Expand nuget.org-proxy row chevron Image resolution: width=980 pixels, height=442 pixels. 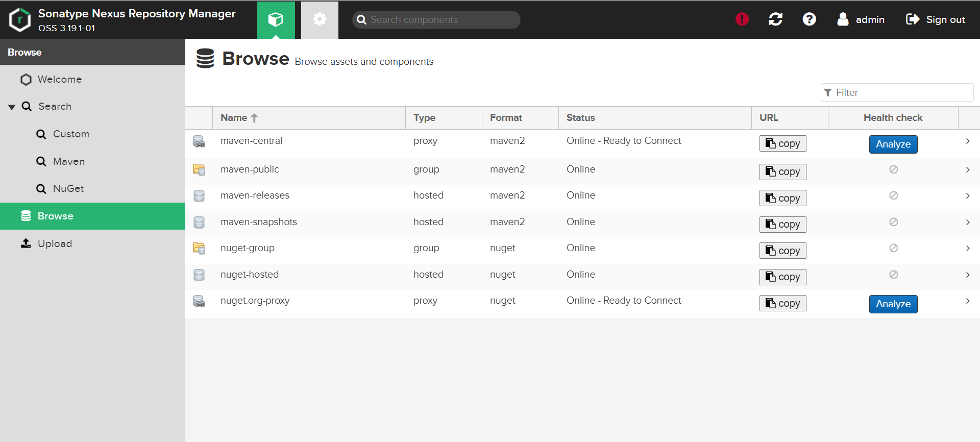pos(968,301)
